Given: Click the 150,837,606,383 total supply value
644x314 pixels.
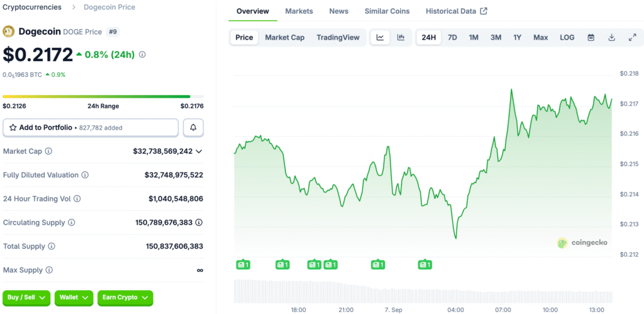Looking at the screenshot, I should click(x=175, y=247).
